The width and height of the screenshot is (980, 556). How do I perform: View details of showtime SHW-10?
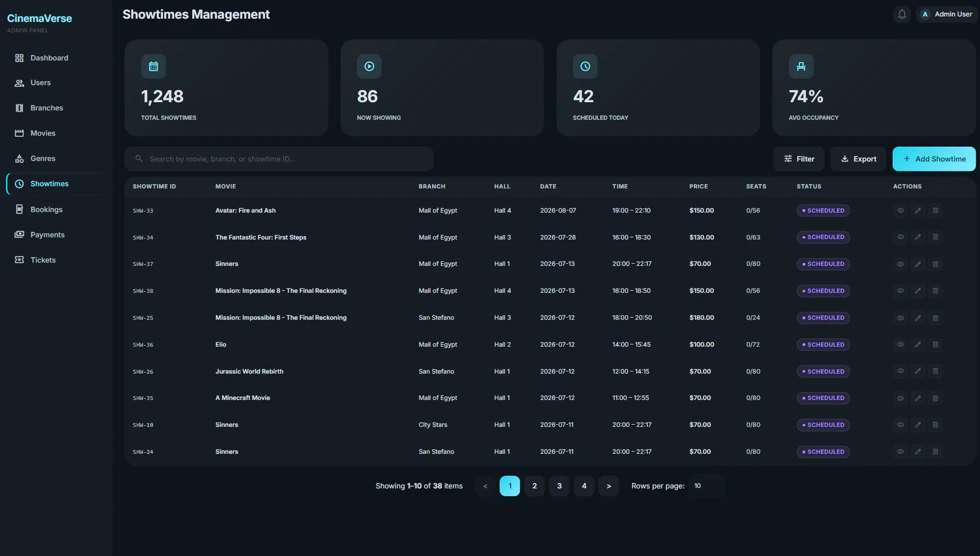[x=900, y=425]
